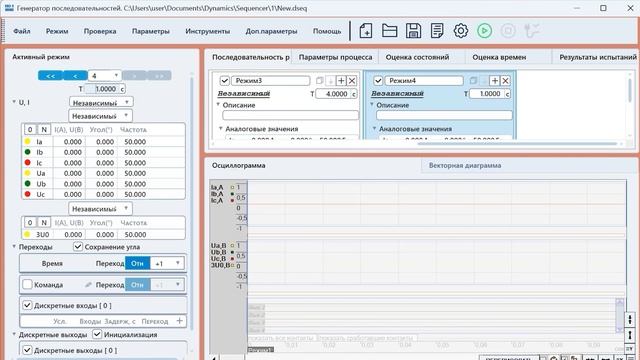Toggle the Отн button in Команда row
This screenshot has height=360, width=640.
click(138, 284)
